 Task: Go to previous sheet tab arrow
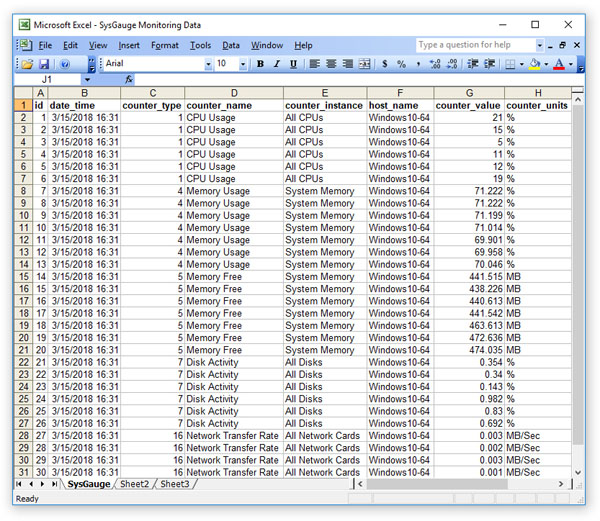[31, 484]
